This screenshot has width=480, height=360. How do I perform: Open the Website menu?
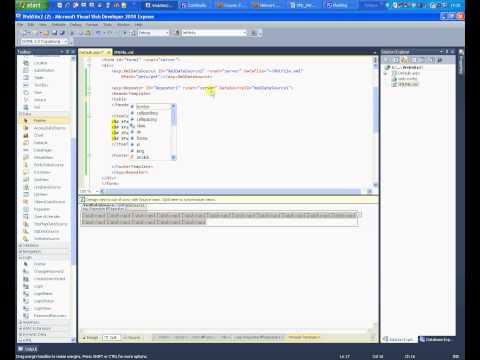58,24
